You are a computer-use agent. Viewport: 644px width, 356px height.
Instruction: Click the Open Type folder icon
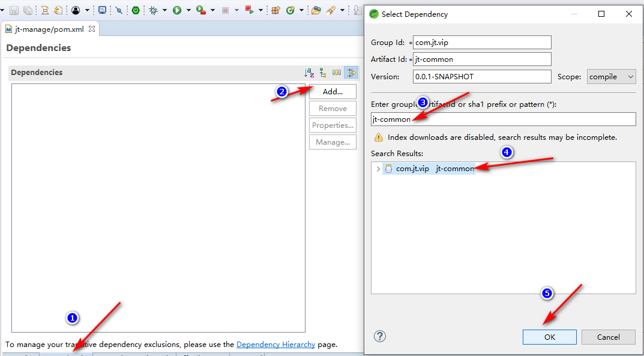click(x=316, y=10)
